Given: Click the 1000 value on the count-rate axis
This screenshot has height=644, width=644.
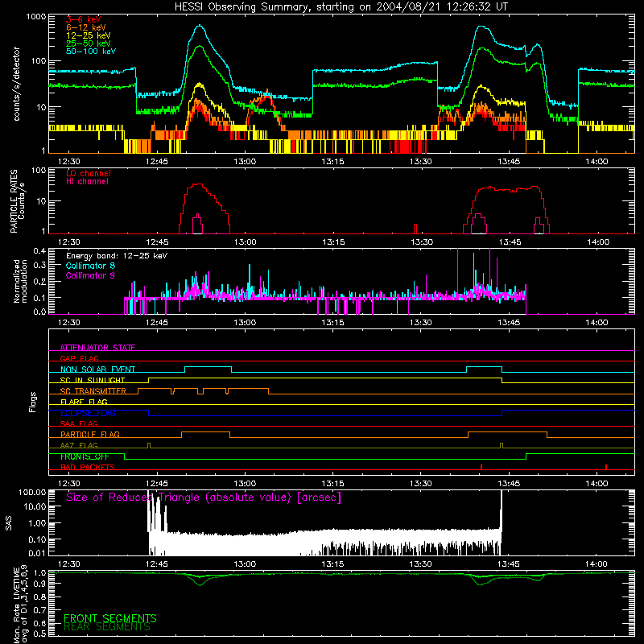Looking at the screenshot, I should [36, 17].
